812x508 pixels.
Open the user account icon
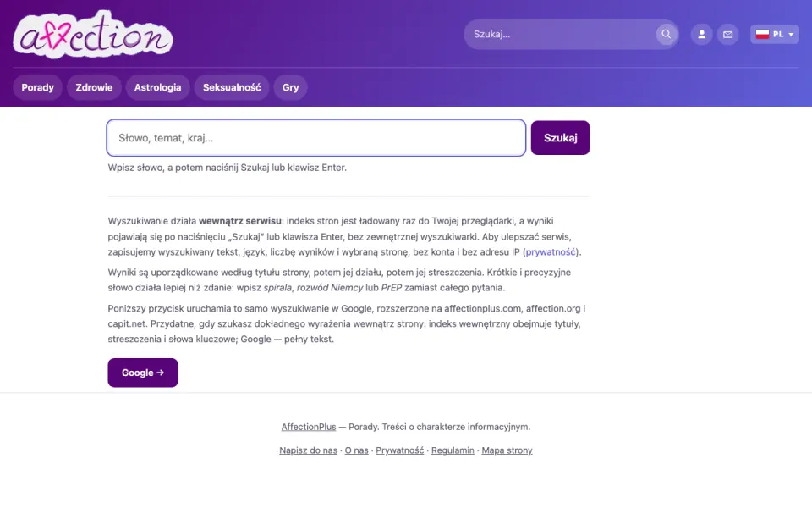[x=702, y=34]
